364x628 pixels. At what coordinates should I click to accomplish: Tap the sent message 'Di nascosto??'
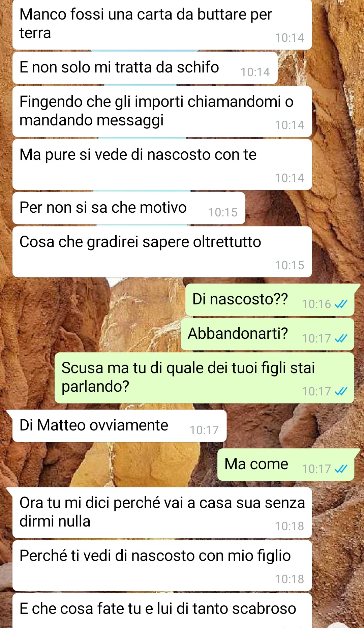click(270, 300)
